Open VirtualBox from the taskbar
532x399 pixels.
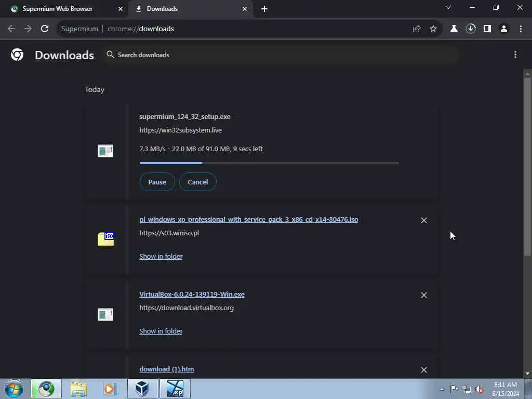click(x=142, y=389)
